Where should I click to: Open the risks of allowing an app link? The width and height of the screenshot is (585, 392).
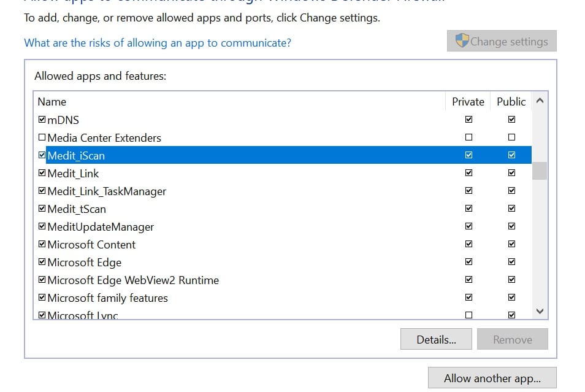tap(158, 43)
